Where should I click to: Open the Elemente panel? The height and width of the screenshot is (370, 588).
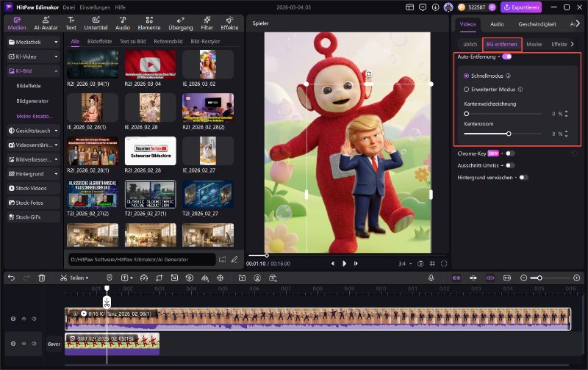point(149,23)
